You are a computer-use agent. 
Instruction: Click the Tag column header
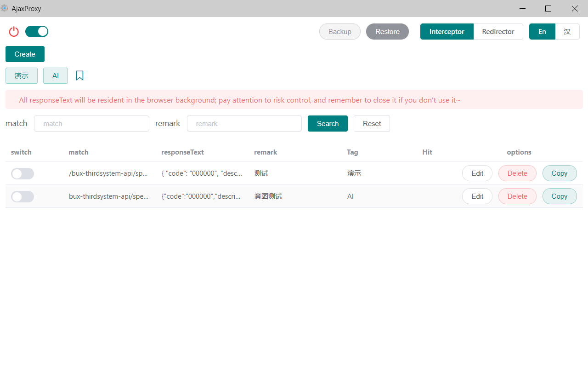click(352, 152)
